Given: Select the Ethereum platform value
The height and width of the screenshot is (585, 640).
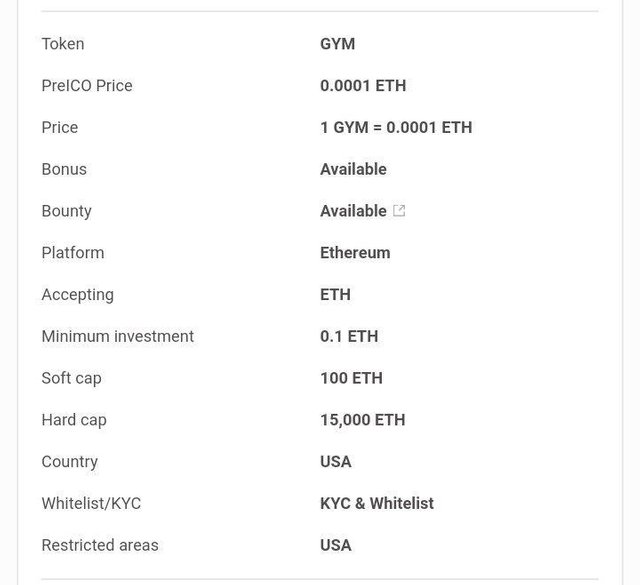Looking at the screenshot, I should coord(355,253).
